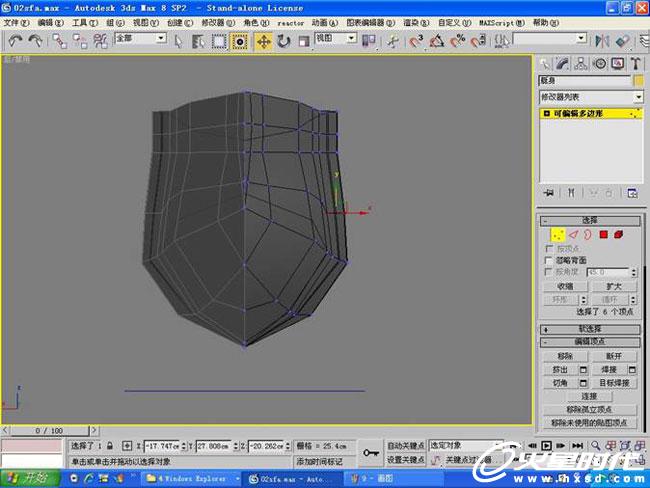The width and height of the screenshot is (650, 488).
Task: Switch to the Motion command panel
Action: (x=599, y=64)
